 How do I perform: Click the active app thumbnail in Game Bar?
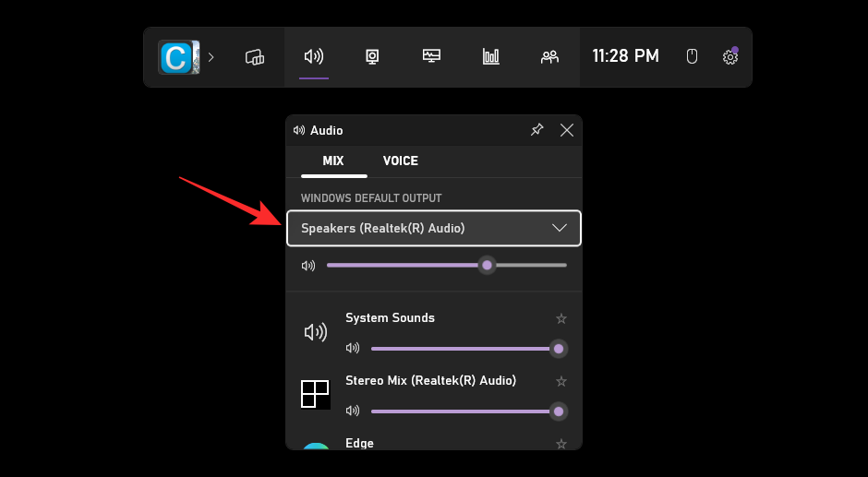178,57
